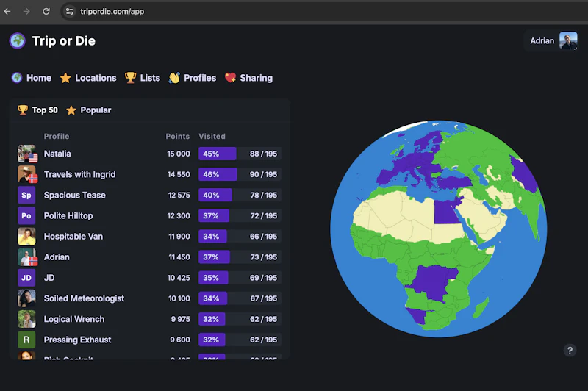Select the Top 50 leaderboard tab
588x391 pixels.
37,110
